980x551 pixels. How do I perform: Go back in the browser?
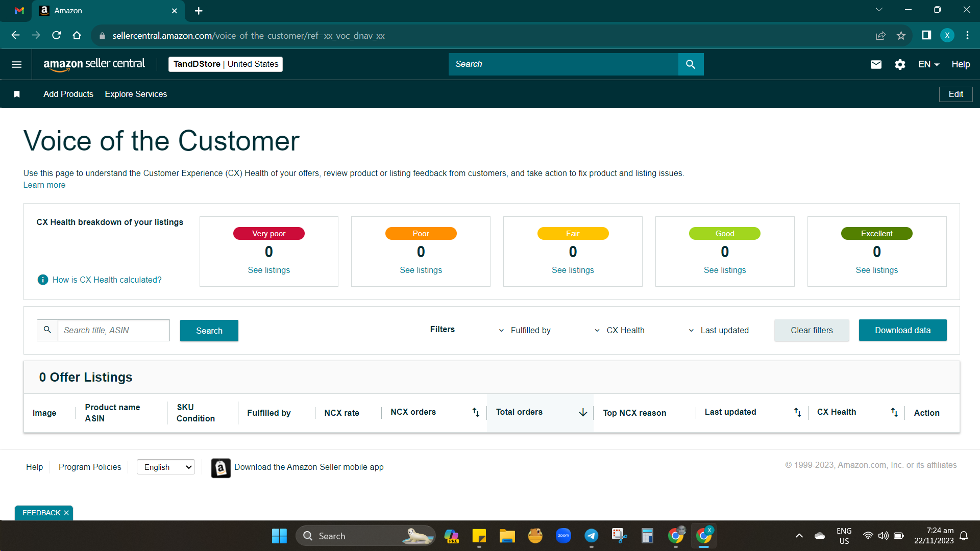click(x=15, y=35)
